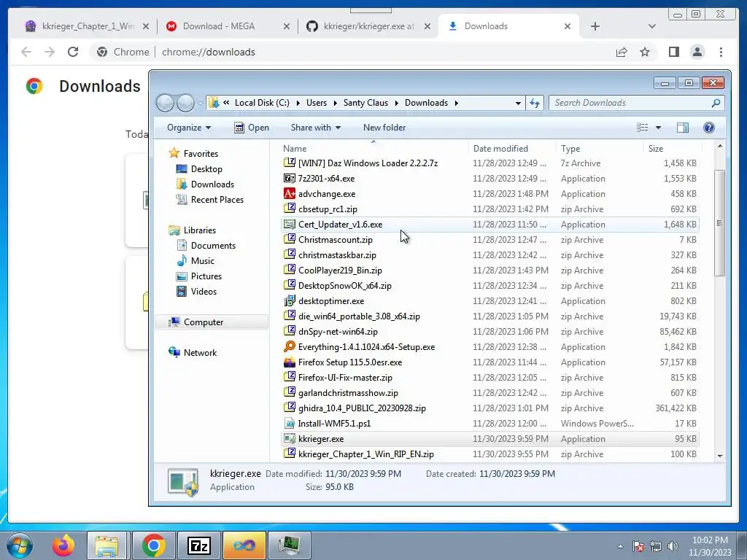The height and width of the screenshot is (560, 747).
Task: Sort files by Name column header
Action: pyautogui.click(x=374, y=148)
